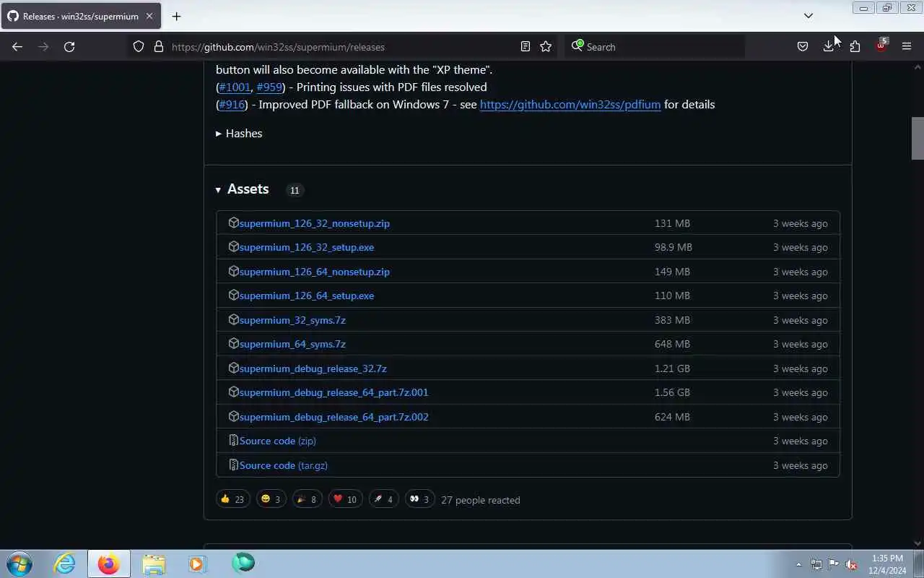
Task: Download supermium_debug_release_64_part.7z.002
Action: click(x=334, y=417)
